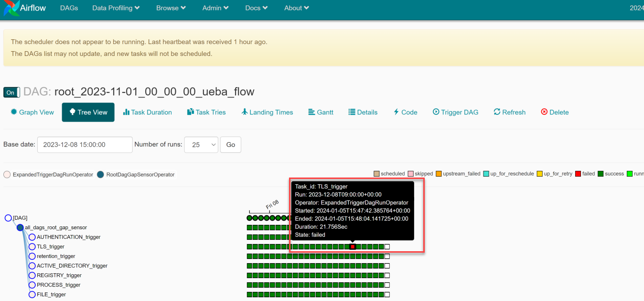Click the Airflow pinwheel logo
644x301 pixels.
coord(11,8)
